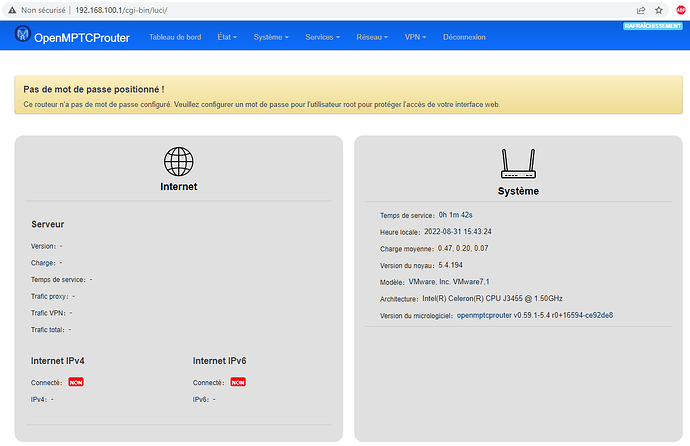The width and height of the screenshot is (690, 446).
Task: Click the RAFRAÎCHISSEMENT refresh badge
Action: click(653, 26)
